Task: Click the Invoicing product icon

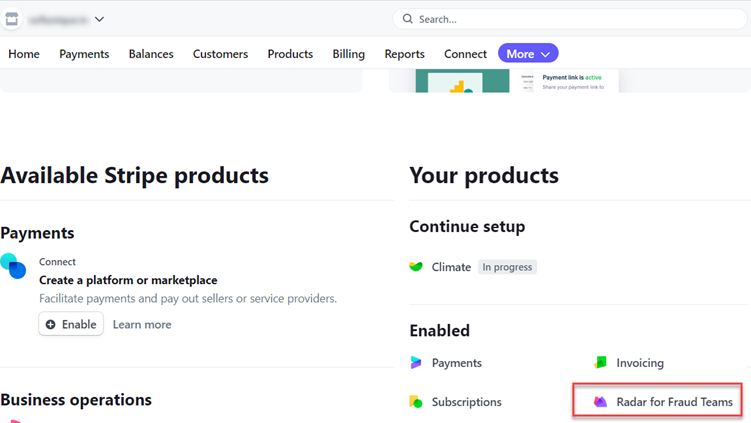Action: tap(600, 363)
